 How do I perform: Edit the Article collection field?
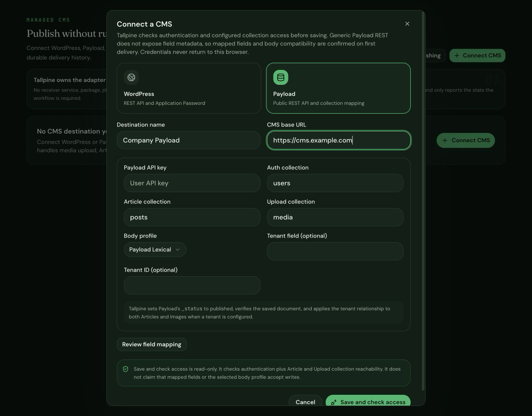point(192,217)
